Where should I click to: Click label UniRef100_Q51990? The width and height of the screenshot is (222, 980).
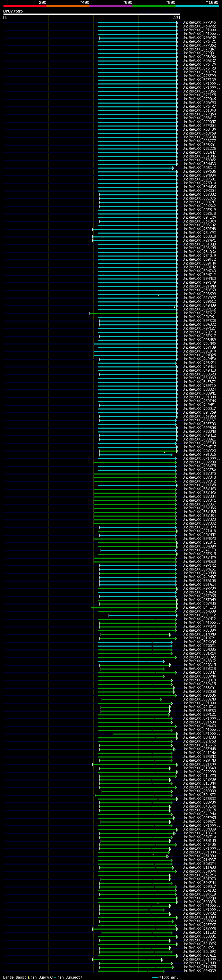click(x=199, y=856)
